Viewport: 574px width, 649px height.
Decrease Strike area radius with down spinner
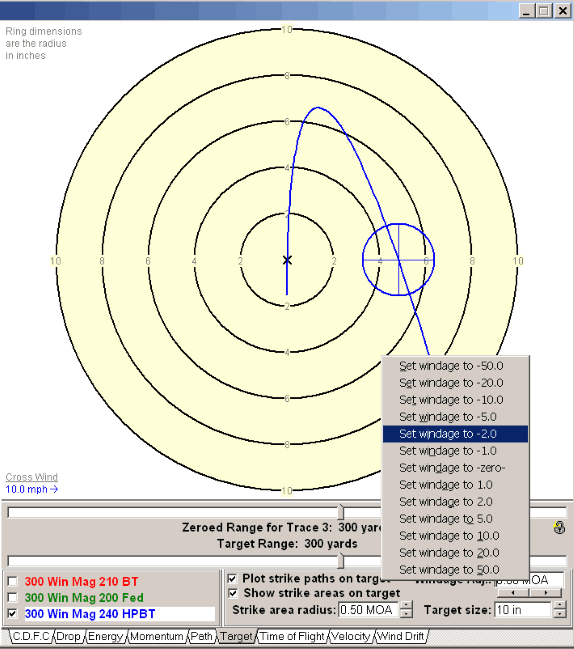tap(406, 614)
